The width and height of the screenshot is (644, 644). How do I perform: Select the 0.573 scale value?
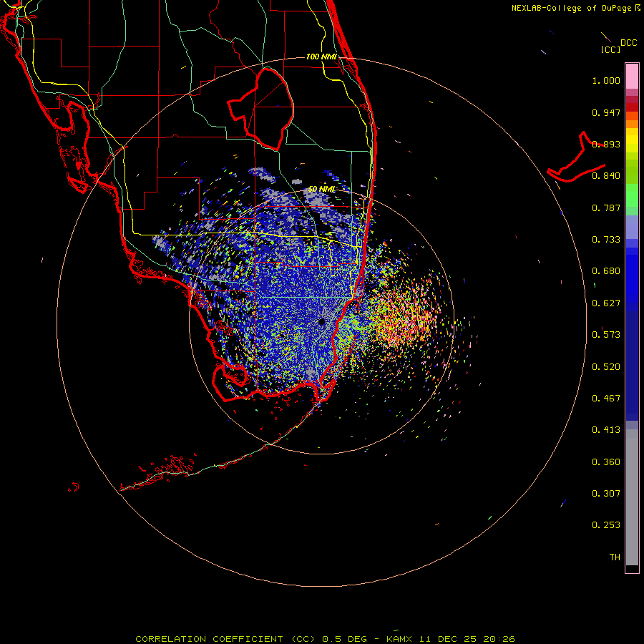click(x=606, y=335)
